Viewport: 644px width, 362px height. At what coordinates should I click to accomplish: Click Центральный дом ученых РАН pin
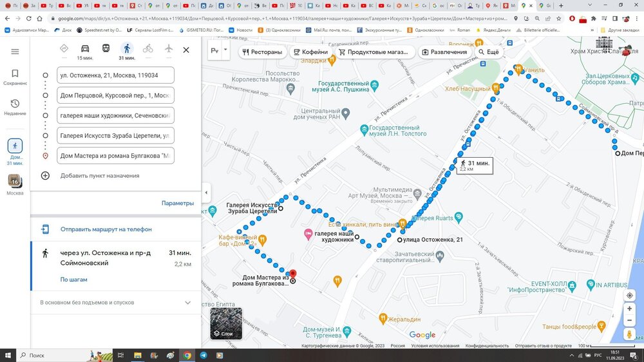pos(346,113)
